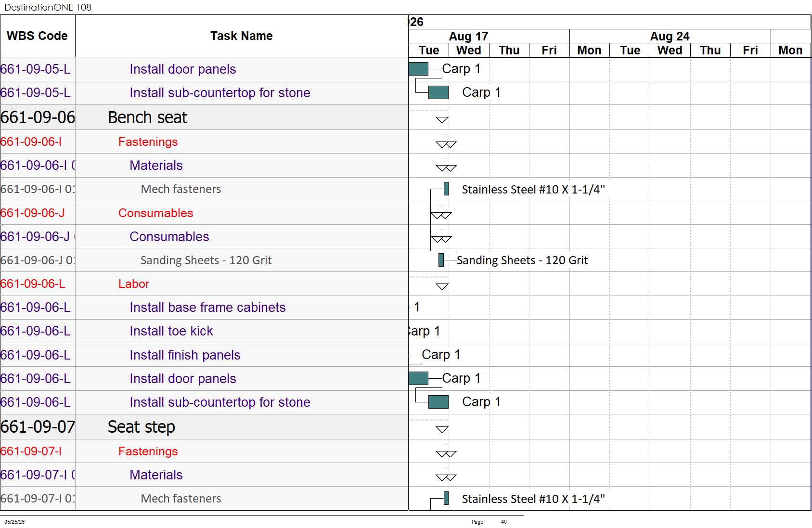
Task: Click the Labor 661-09-06-L summary marker
Action: click(x=442, y=286)
